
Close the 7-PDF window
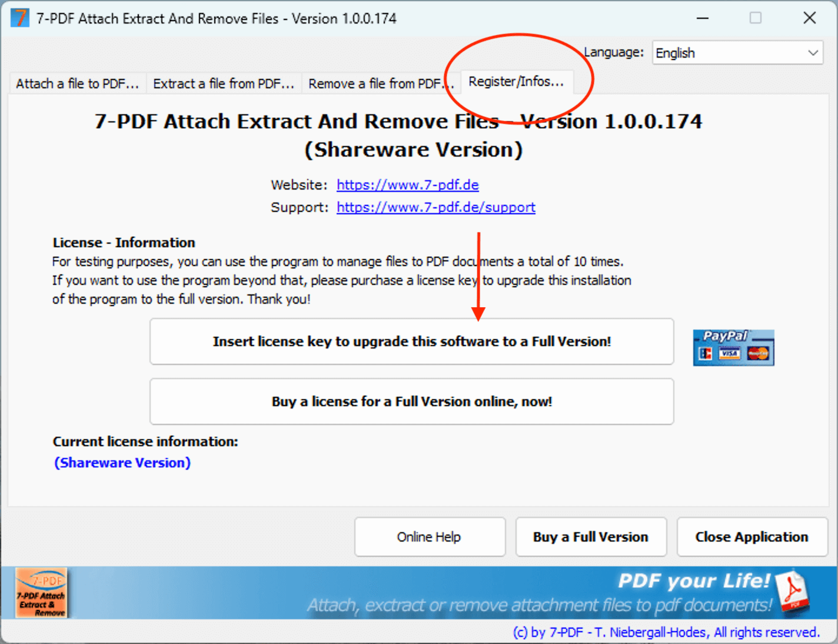(810, 18)
